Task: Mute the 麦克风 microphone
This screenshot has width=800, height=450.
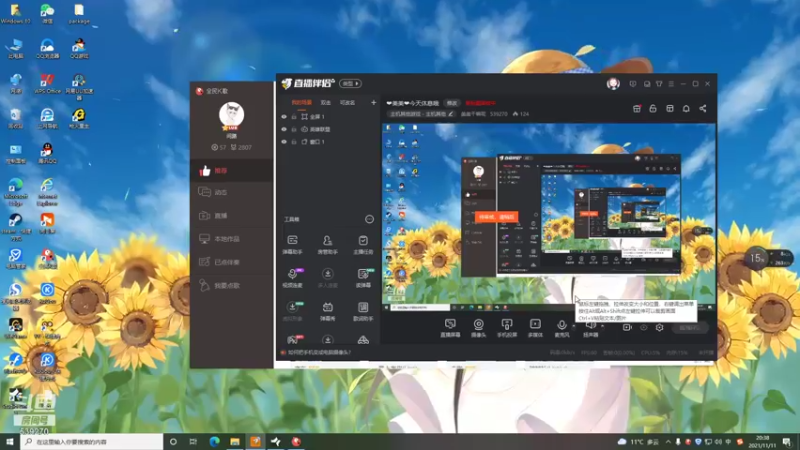Action: (562, 328)
